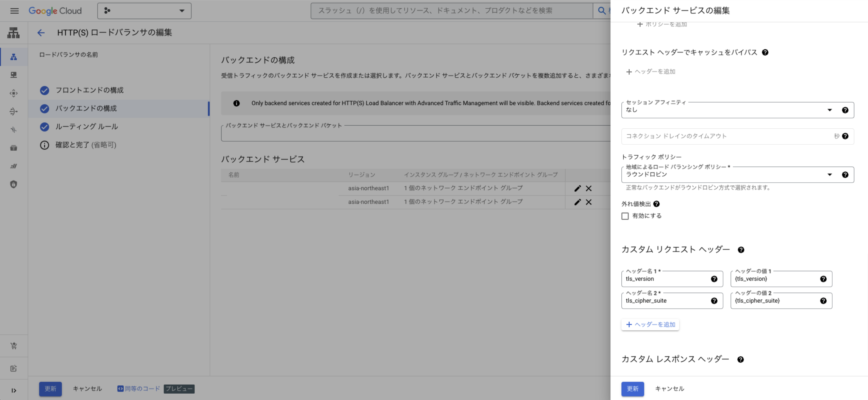Select the フロントエンドの構成 step
This screenshot has height=400, width=868.
coord(89,90)
